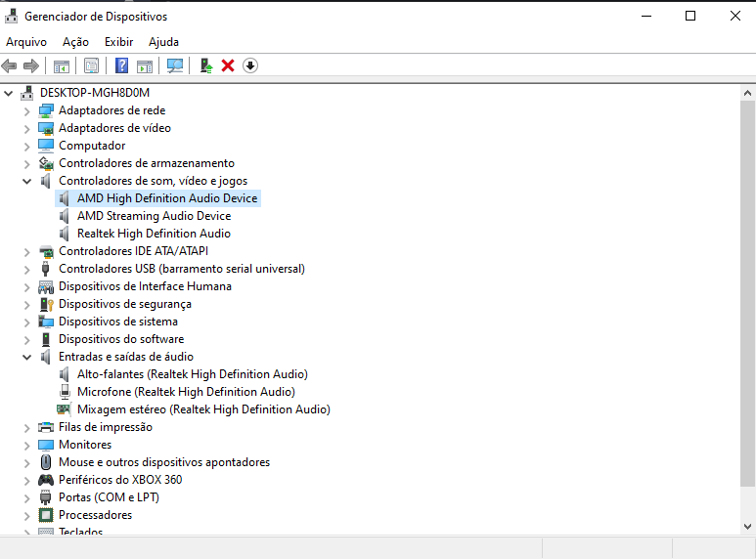Viewport: 756px width, 559px height.
Task: Click the scrollbar down arrow
Action: (x=747, y=527)
